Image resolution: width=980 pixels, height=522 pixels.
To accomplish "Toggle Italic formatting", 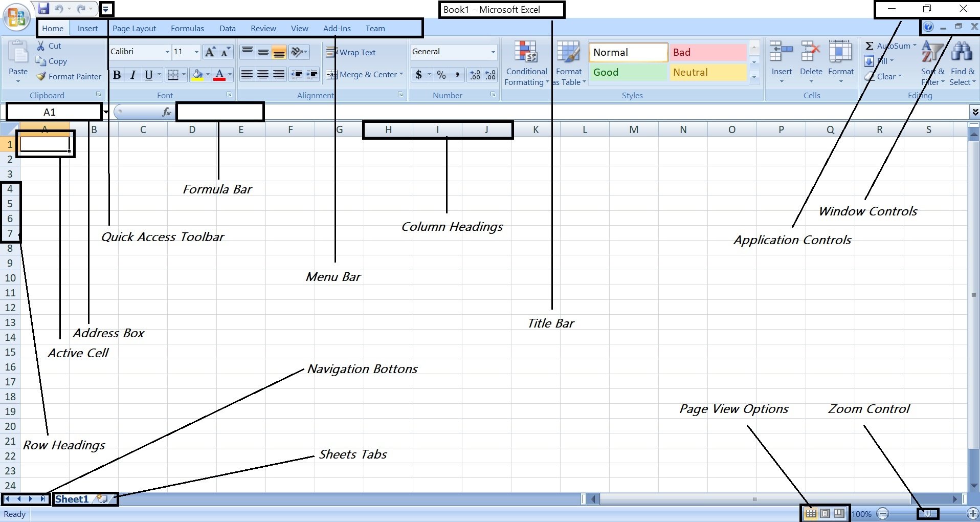I will 132,75.
